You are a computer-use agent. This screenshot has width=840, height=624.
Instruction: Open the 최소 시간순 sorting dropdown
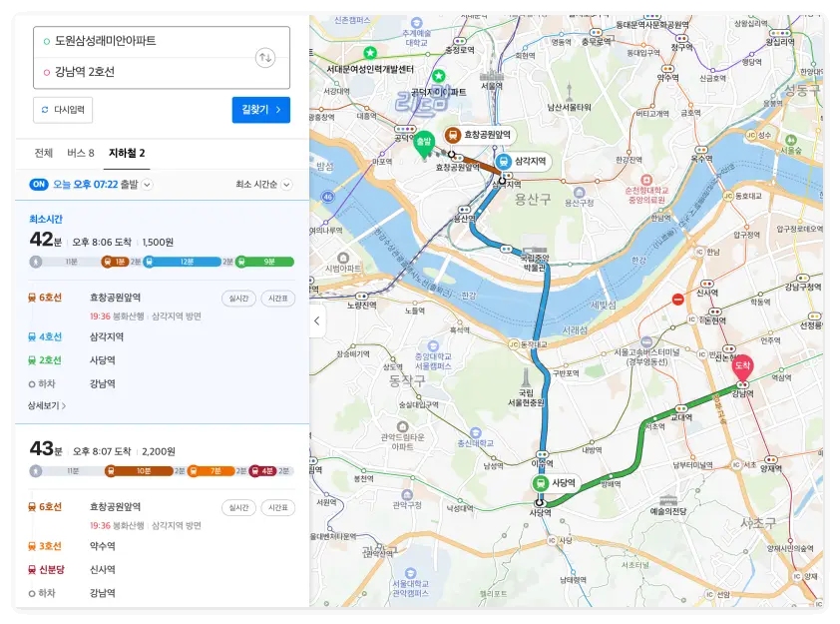click(256, 184)
